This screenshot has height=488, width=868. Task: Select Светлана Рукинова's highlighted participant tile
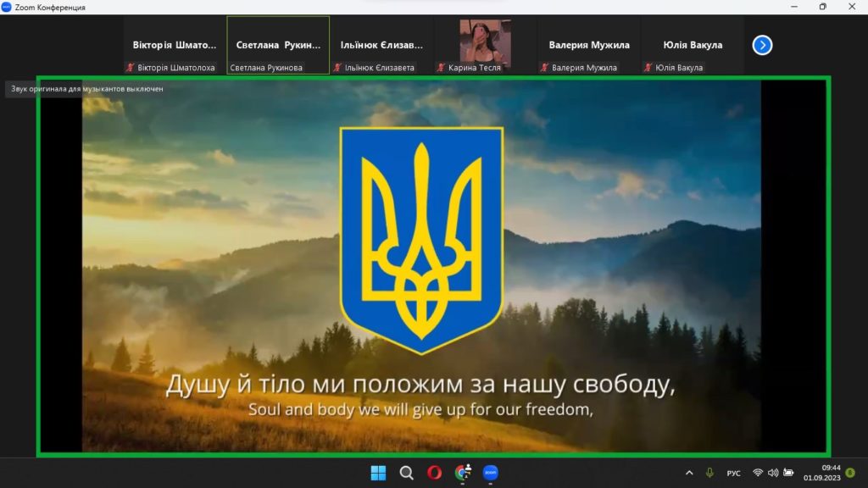coord(278,45)
